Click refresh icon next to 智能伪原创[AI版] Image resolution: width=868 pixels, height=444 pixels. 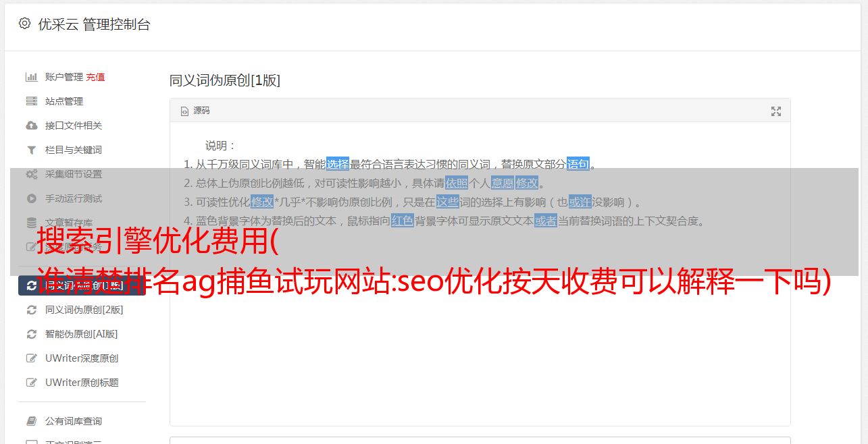(x=31, y=334)
